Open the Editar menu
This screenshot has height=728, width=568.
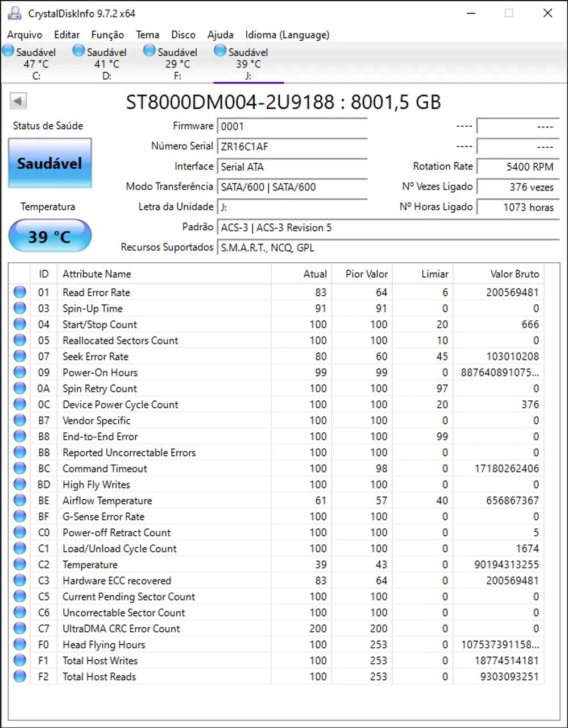[x=67, y=35]
